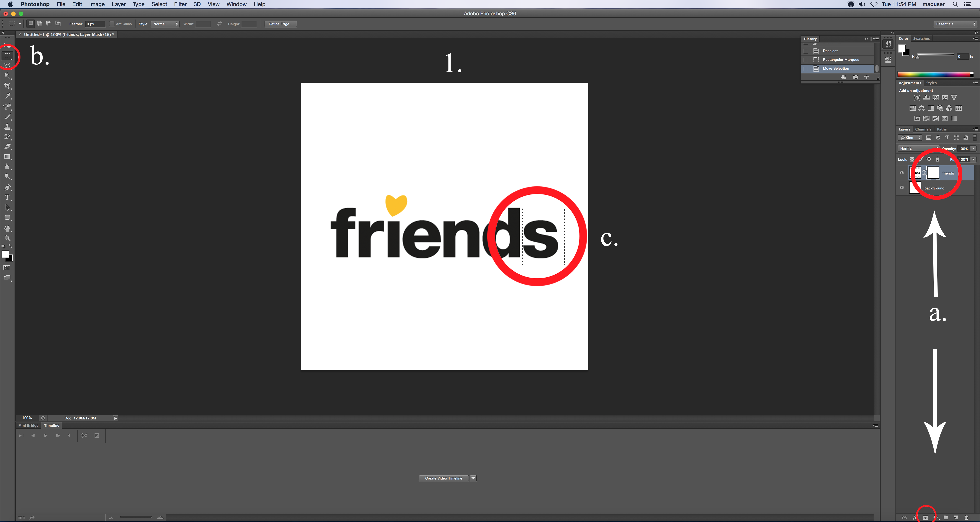The image size is (980, 522).
Task: Open the layer Kind filter dropdown
Action: point(910,138)
